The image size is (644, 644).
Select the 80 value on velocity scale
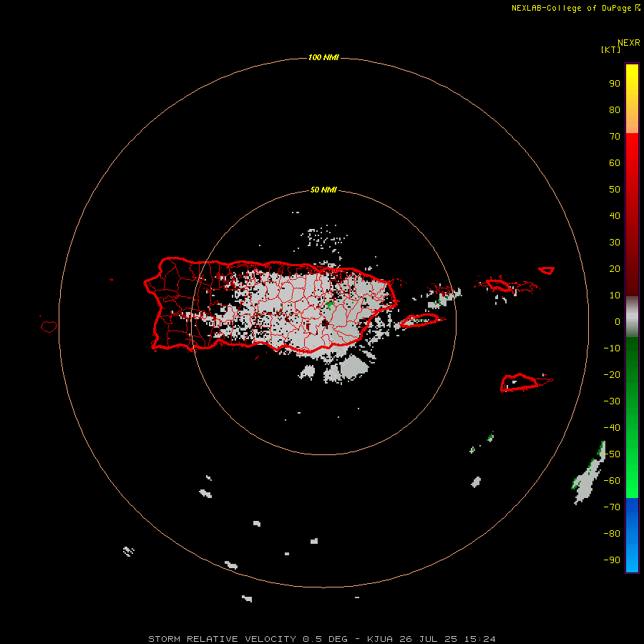pos(615,110)
